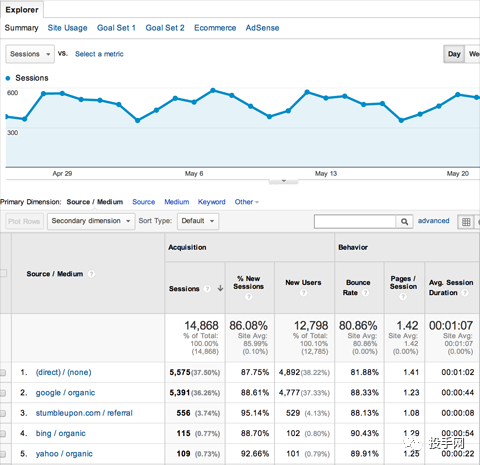Check the yahoo / organic row checkbox
Screen dimensions: 480x465
(x=3, y=454)
